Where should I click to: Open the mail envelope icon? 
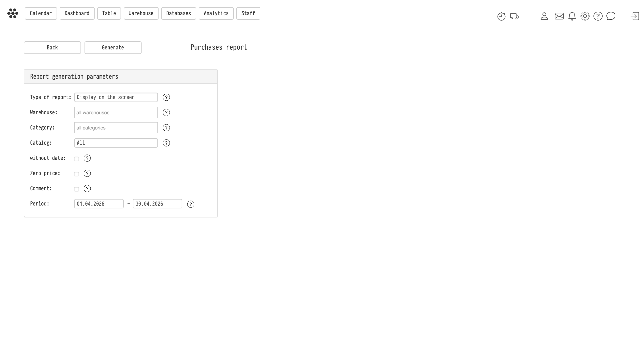tap(559, 16)
